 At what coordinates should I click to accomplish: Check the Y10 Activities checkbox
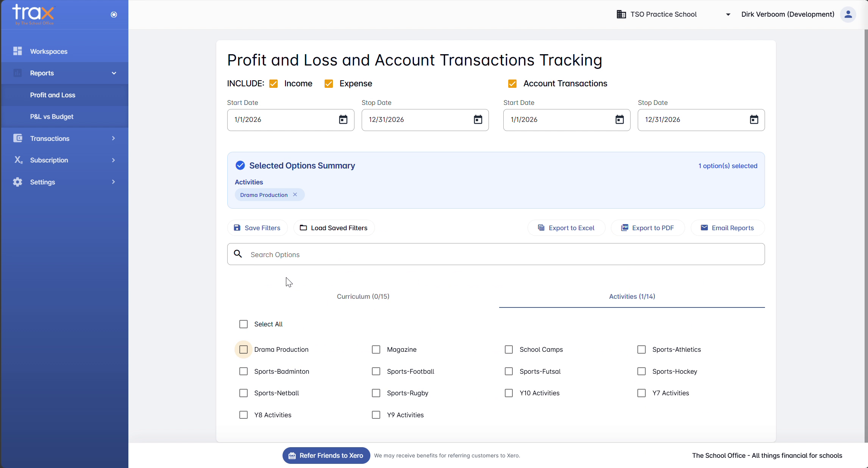509,393
